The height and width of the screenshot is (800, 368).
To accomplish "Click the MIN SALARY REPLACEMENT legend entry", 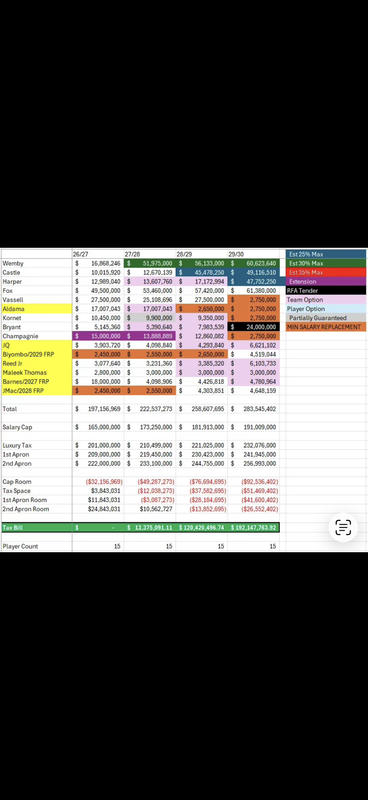I will tap(326, 327).
